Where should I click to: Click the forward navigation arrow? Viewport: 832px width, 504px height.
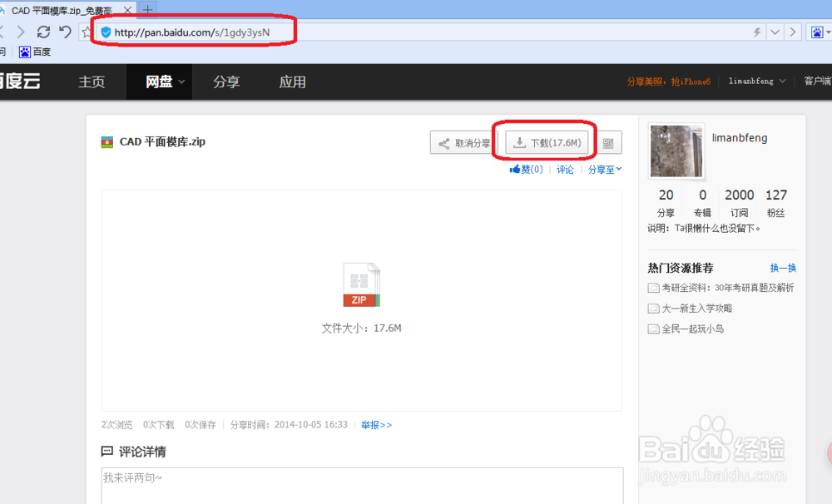21,32
